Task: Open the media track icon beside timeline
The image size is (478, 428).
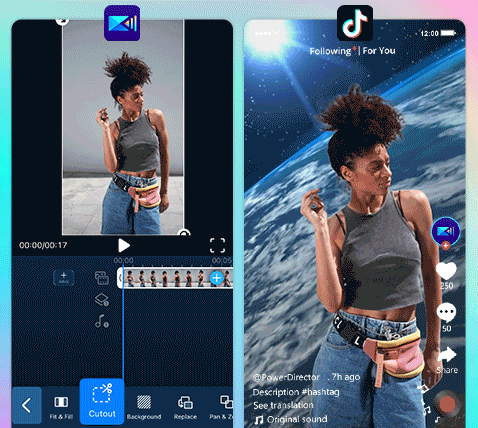Action: (x=102, y=278)
